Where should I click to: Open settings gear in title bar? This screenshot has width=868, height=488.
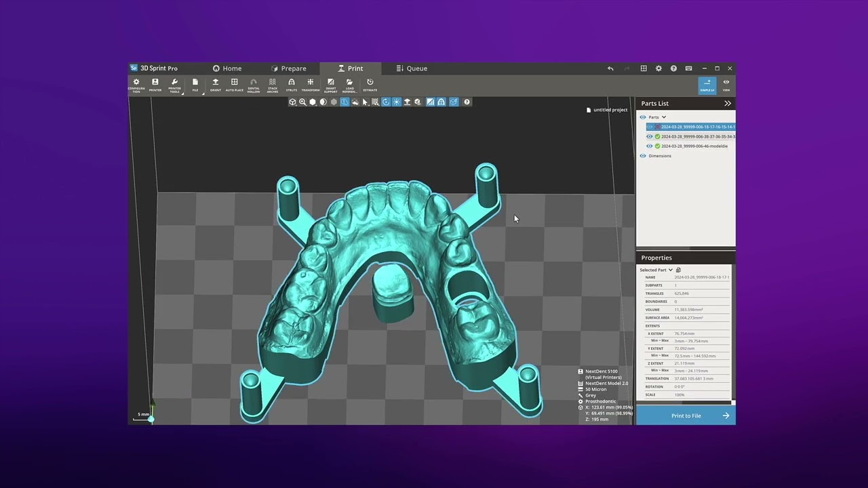click(658, 68)
